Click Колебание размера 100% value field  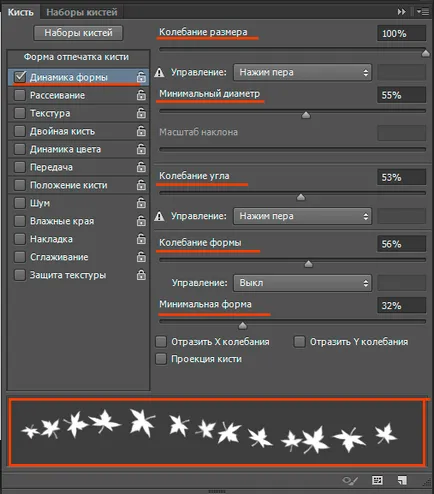pyautogui.click(x=402, y=33)
